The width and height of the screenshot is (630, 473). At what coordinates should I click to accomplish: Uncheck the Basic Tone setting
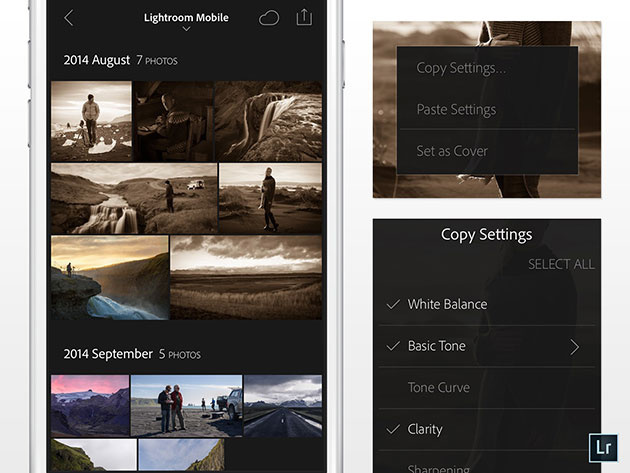point(393,346)
